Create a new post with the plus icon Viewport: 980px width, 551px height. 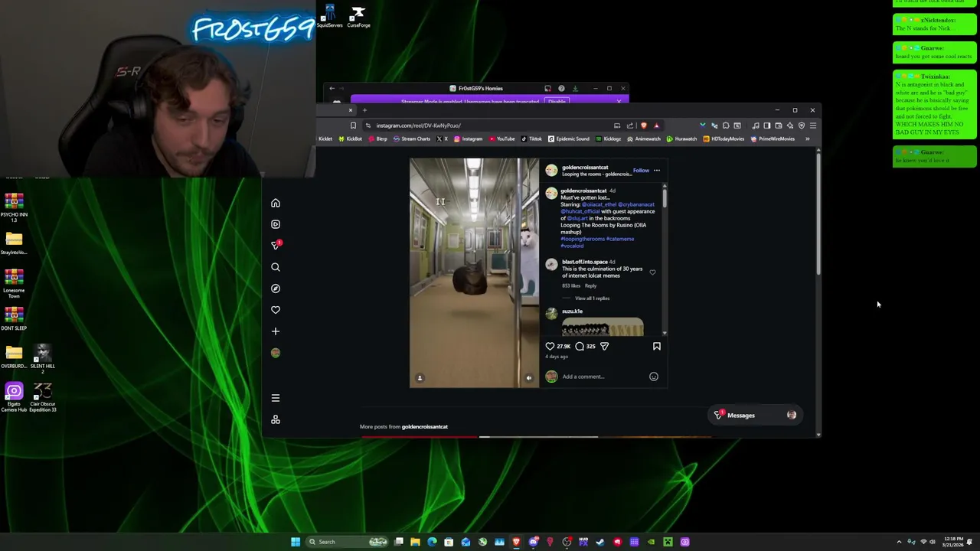pos(276,331)
